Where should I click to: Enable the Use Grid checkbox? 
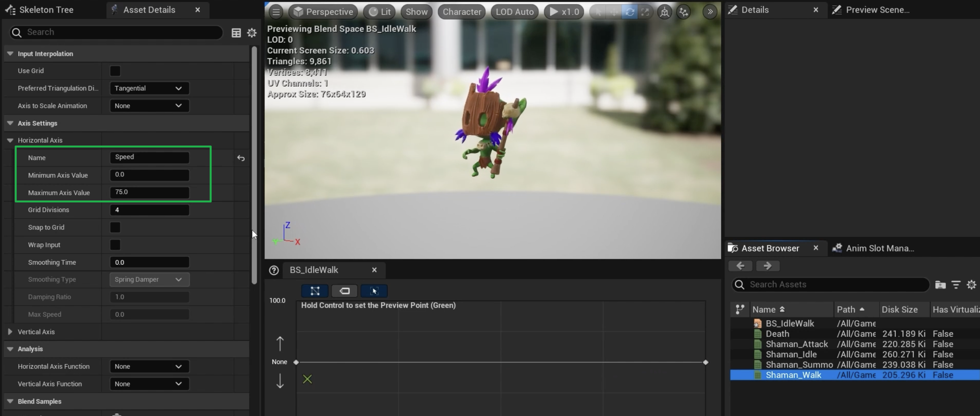115,71
